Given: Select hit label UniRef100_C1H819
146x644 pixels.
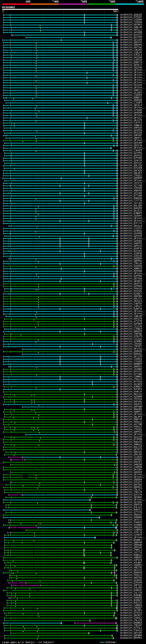Looking at the screenshot, I should pyautogui.click(x=131, y=359).
